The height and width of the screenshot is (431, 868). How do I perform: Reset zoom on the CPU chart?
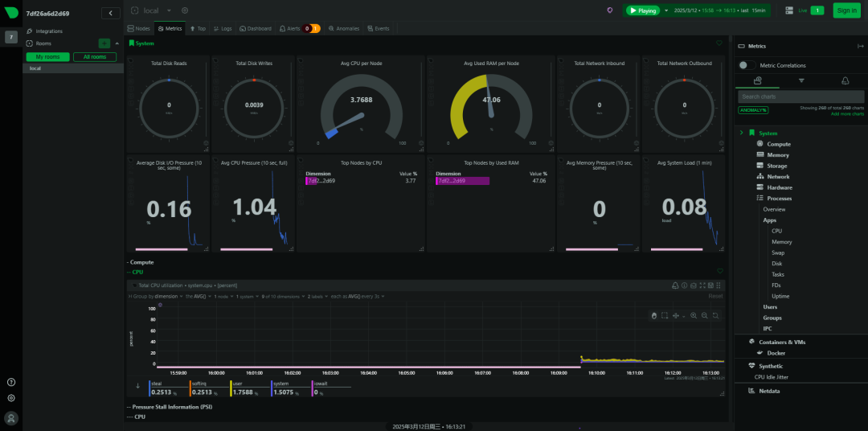tap(715, 315)
